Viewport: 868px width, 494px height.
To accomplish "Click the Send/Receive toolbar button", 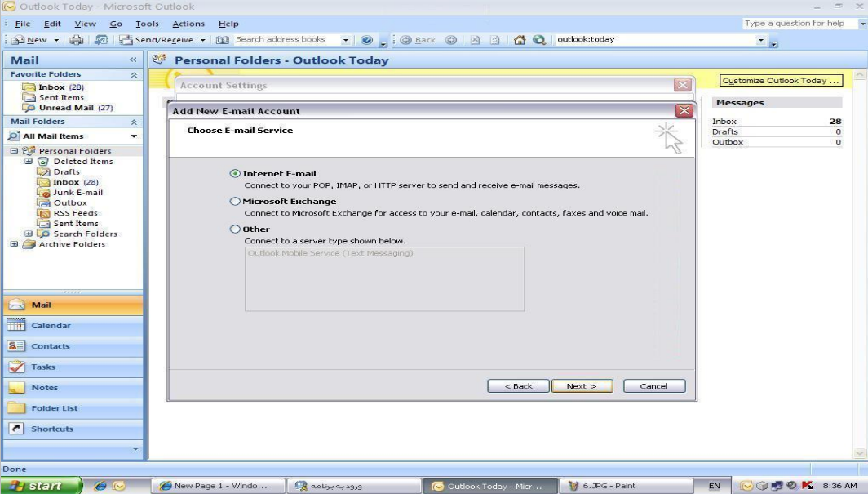I will coord(157,40).
